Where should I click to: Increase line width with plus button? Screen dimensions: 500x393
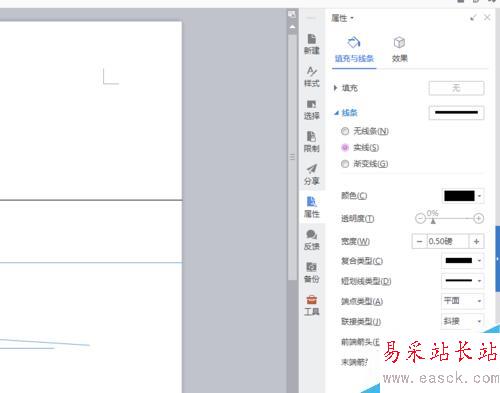coord(477,241)
